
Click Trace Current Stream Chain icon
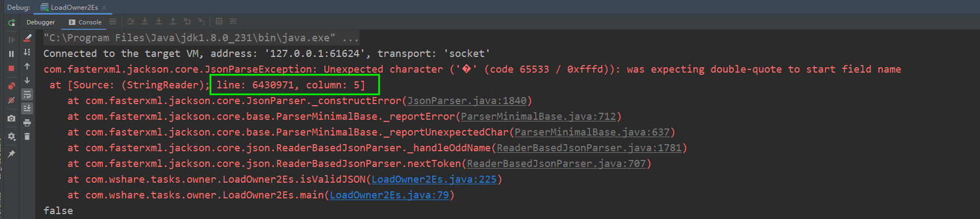pyautogui.click(x=233, y=22)
